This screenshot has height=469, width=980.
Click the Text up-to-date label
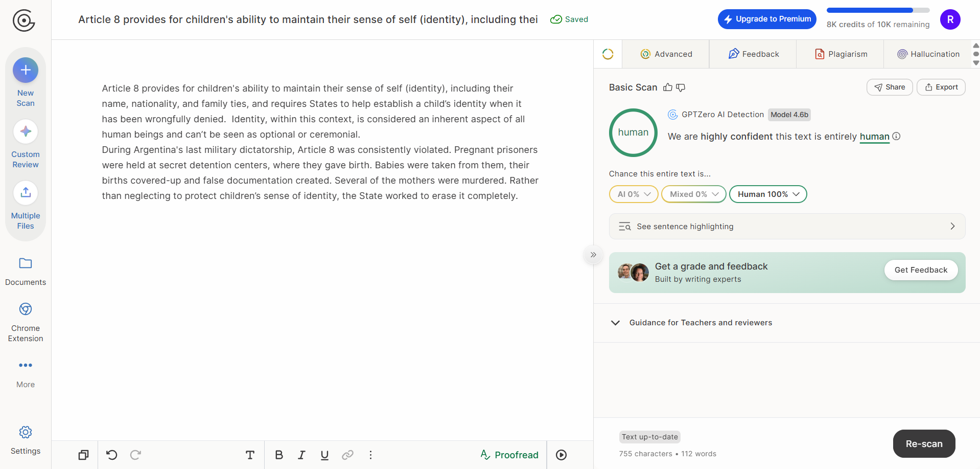(650, 437)
